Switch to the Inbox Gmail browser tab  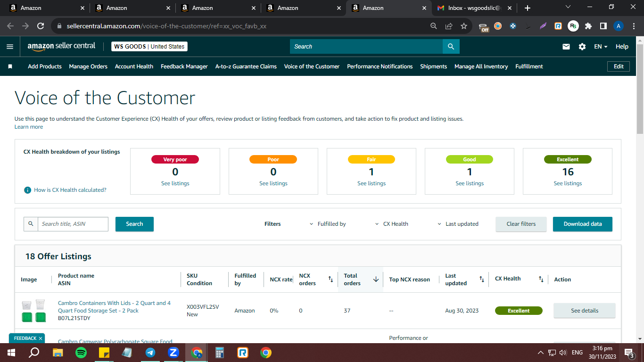pyautogui.click(x=475, y=8)
